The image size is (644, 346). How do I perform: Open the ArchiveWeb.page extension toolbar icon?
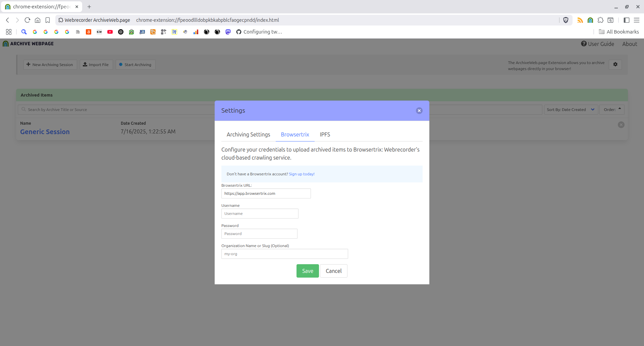click(x=590, y=20)
